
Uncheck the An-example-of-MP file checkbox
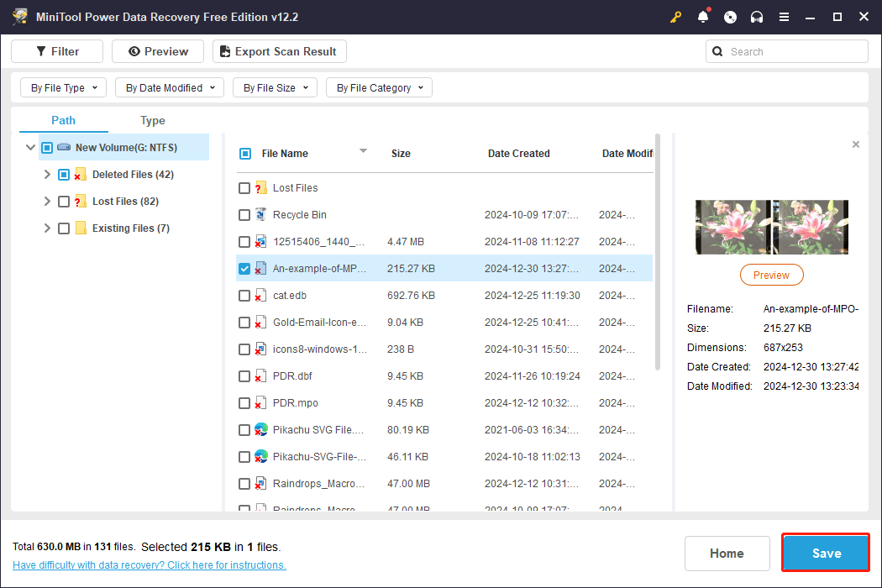pyautogui.click(x=244, y=269)
